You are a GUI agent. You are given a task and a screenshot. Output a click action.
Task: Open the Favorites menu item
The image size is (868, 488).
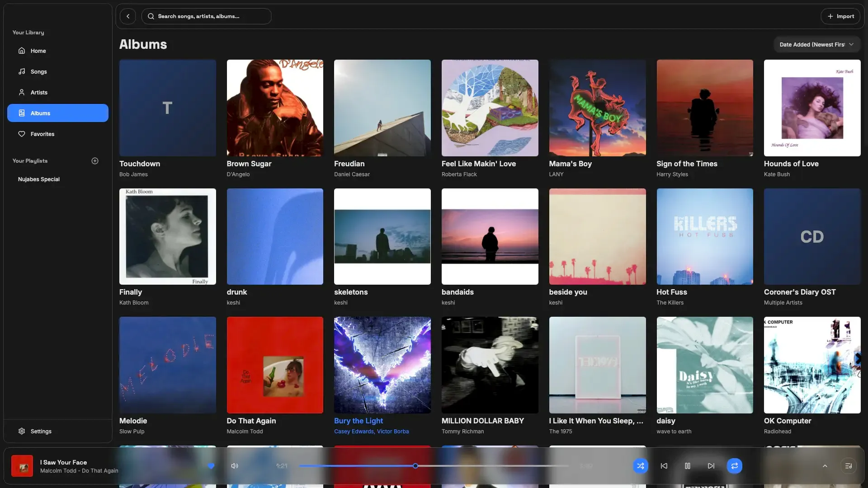point(58,134)
